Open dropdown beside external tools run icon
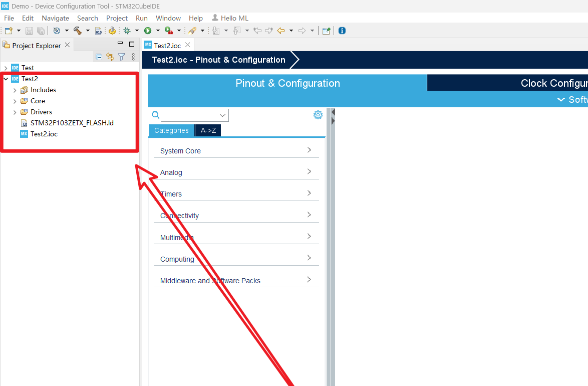Viewport: 588px width, 386px height. (179, 31)
